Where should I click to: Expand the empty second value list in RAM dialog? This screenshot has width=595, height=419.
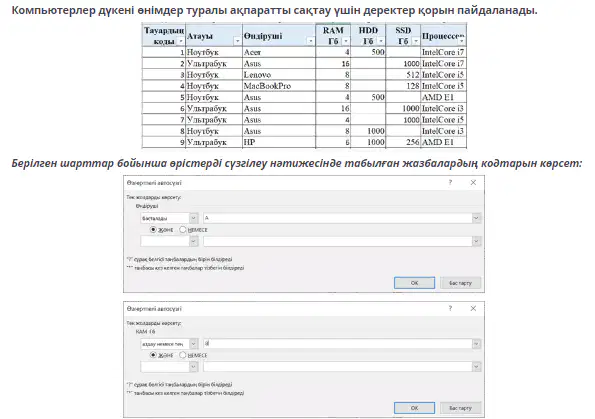[x=476, y=367]
